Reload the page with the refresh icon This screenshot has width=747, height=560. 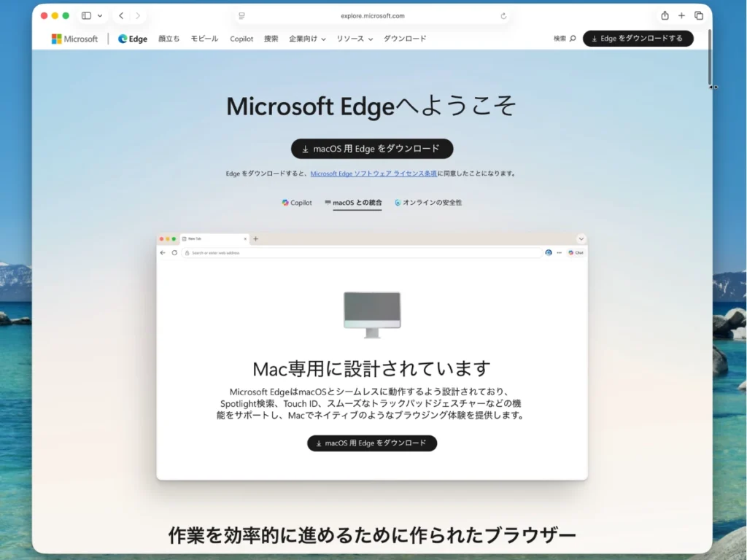coord(503,16)
